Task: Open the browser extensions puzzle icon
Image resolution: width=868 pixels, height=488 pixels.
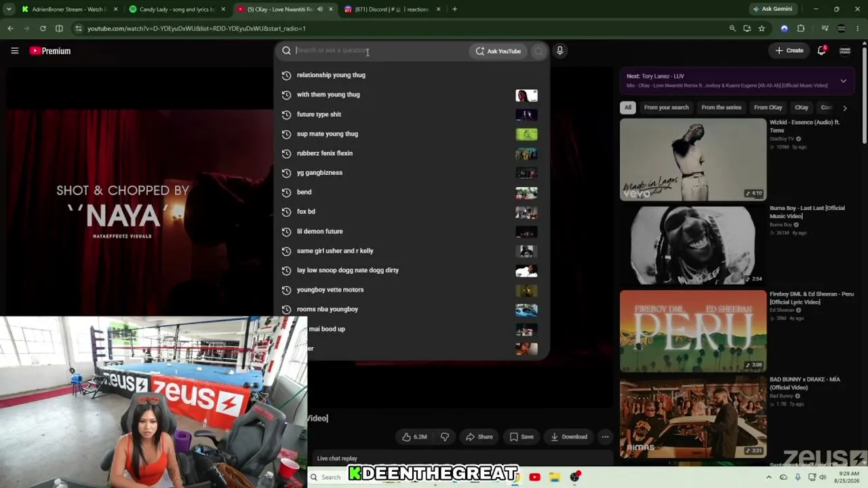Action: point(801,28)
